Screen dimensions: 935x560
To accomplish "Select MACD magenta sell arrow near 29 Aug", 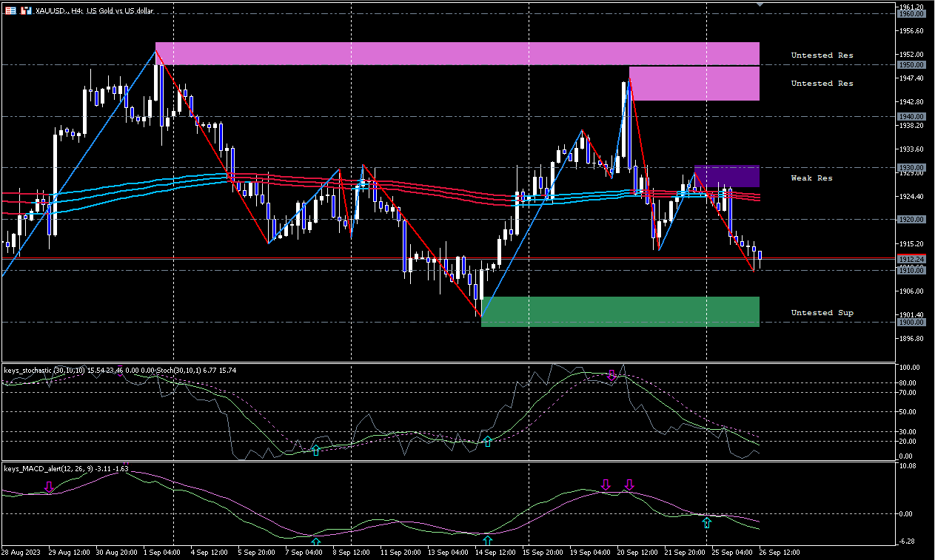I will click(x=49, y=487).
